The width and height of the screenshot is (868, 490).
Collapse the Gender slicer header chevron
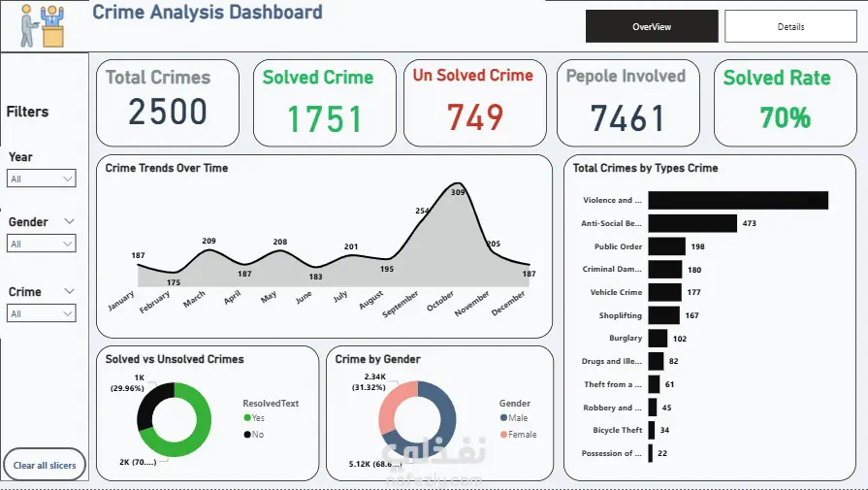point(69,221)
